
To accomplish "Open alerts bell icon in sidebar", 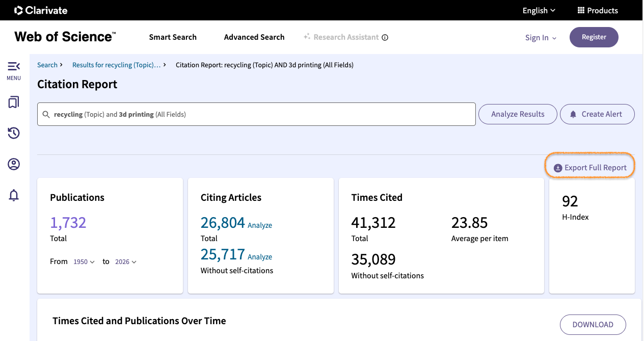I will tap(14, 195).
